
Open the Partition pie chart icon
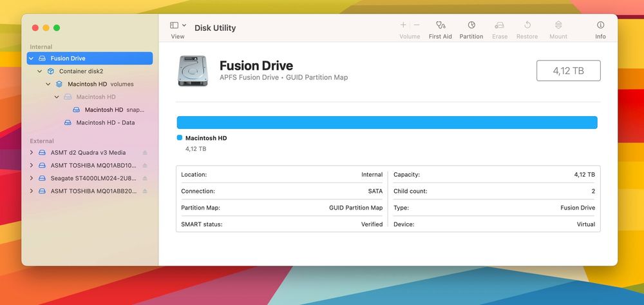(x=471, y=25)
